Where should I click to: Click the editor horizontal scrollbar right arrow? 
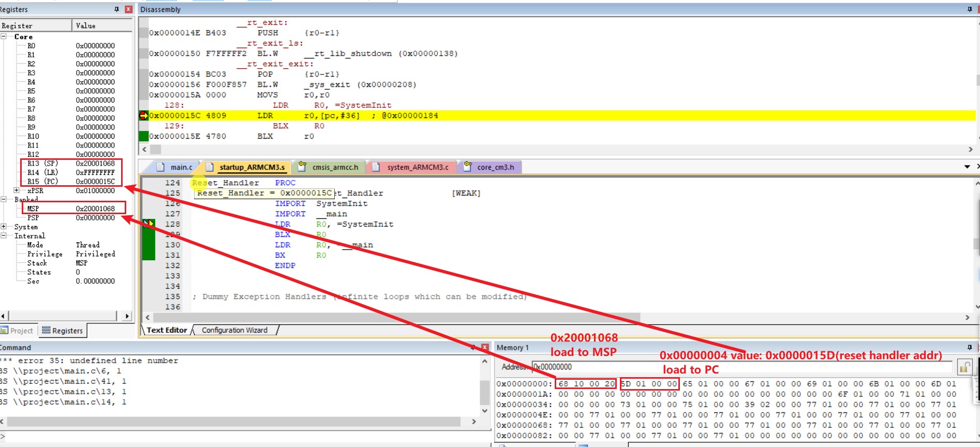pos(967,317)
